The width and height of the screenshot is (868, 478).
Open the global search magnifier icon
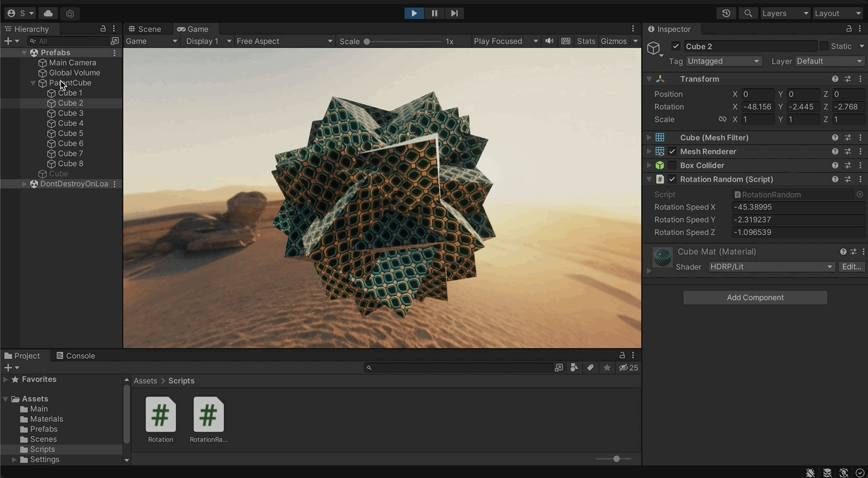(x=748, y=13)
